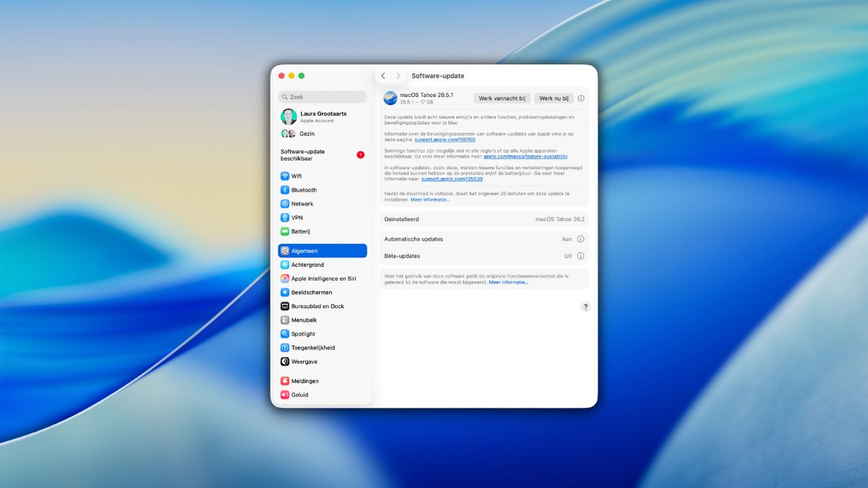Open the Geluid speaker icon

click(x=285, y=395)
